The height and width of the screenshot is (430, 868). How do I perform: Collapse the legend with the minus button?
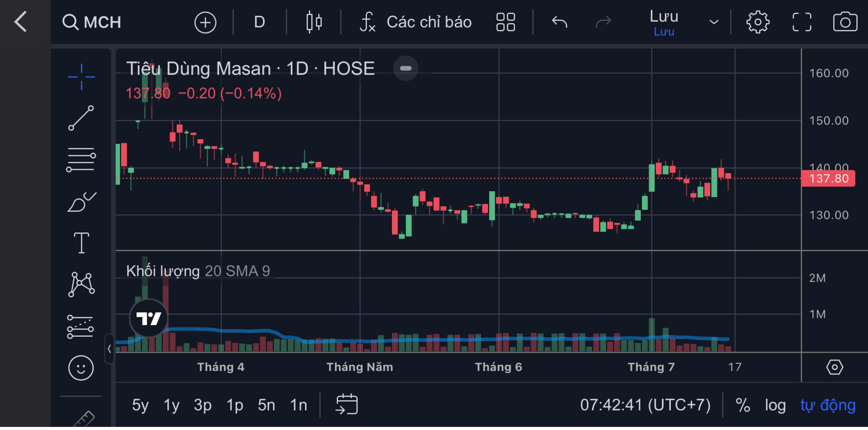406,68
